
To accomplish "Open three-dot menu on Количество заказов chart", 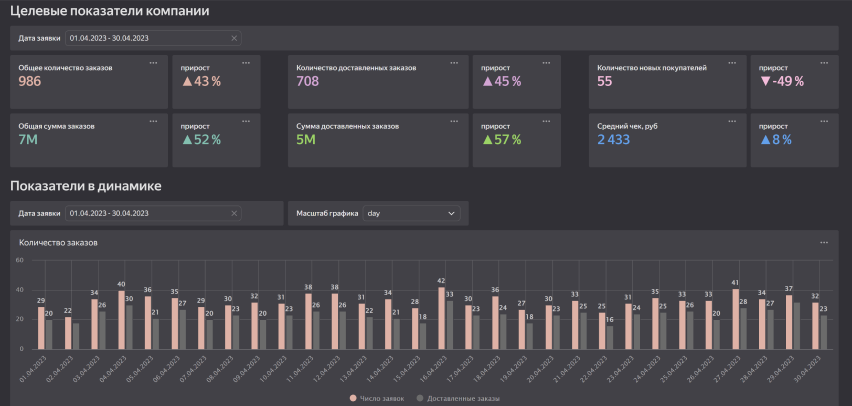I will tap(824, 242).
